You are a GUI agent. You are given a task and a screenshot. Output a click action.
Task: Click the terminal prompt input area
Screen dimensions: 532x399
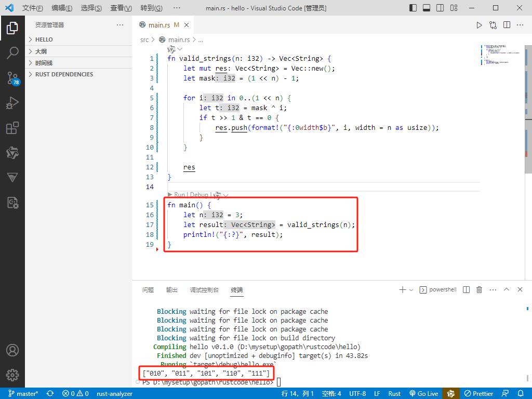tap(278, 382)
